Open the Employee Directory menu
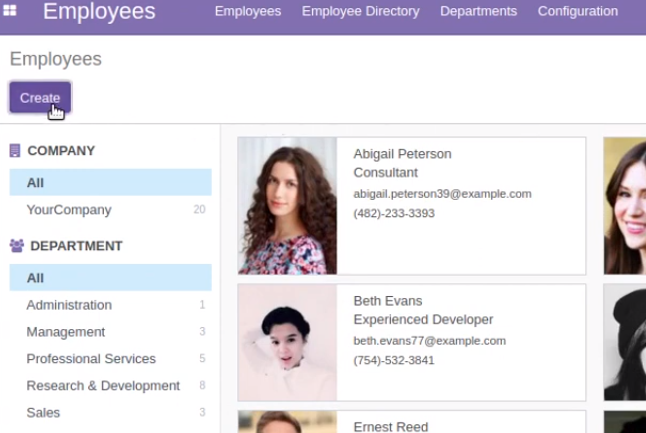The image size is (646, 433). (360, 11)
